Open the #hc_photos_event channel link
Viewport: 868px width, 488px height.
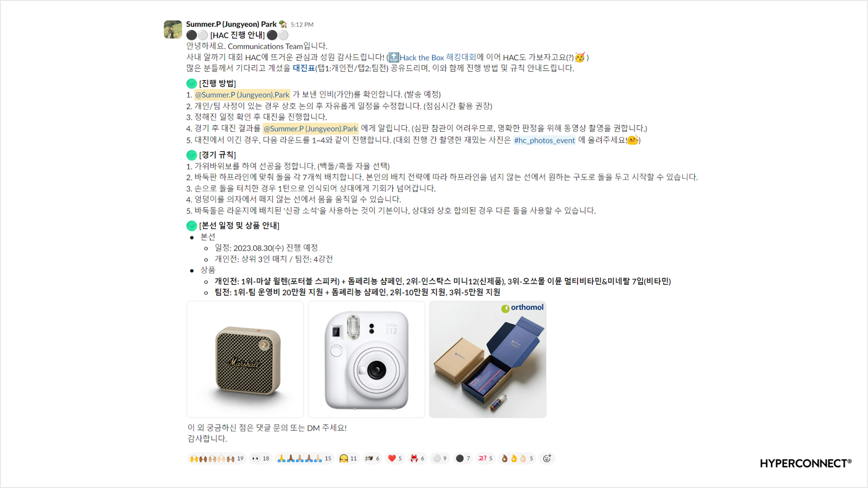(x=545, y=140)
